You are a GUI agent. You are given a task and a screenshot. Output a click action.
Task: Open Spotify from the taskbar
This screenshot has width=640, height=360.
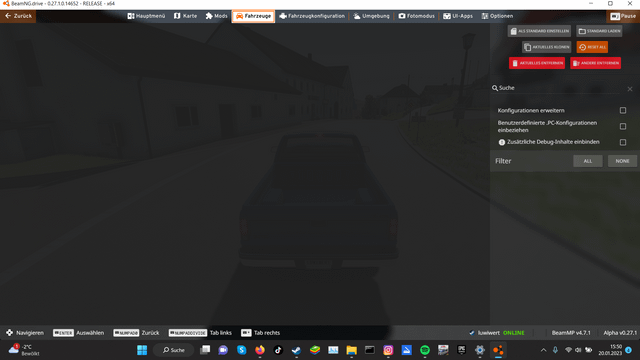point(425,350)
